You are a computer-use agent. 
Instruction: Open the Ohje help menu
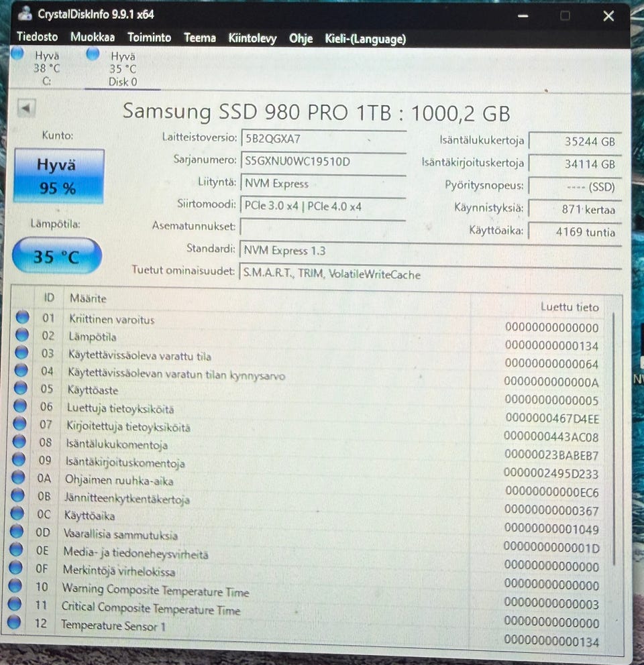(x=301, y=39)
